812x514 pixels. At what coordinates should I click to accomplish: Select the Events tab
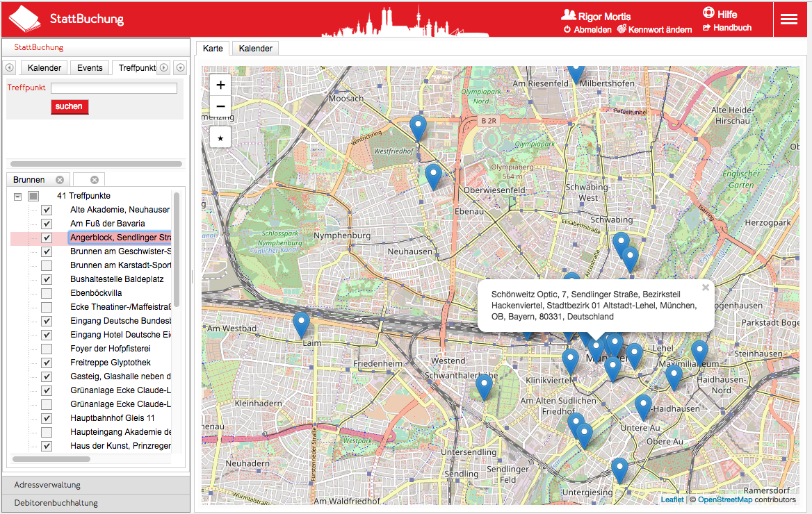(x=90, y=67)
